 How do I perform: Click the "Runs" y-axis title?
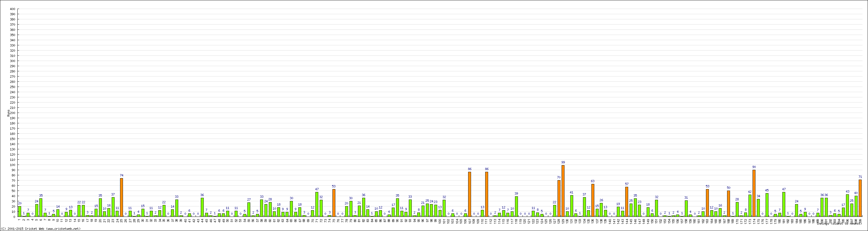click(8, 113)
